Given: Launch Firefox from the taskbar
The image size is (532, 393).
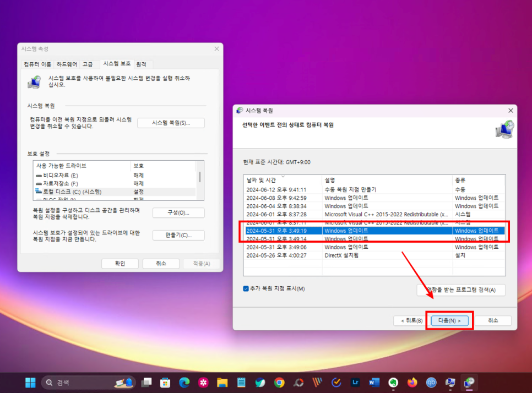Looking at the screenshot, I should [x=412, y=383].
